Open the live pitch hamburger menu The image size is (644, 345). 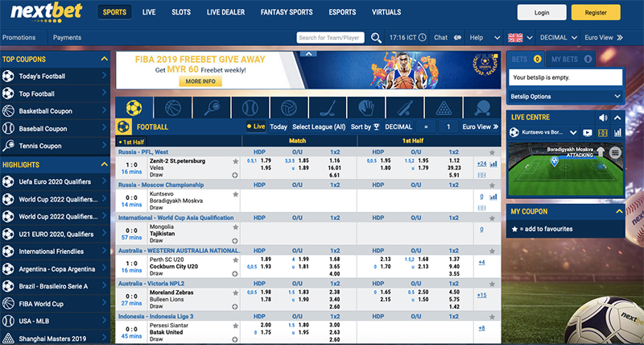[615, 153]
